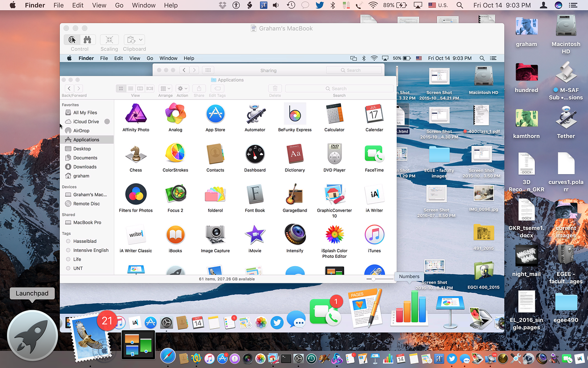
Task: Select AirDrop in the Finder sidebar
Action: point(87,131)
